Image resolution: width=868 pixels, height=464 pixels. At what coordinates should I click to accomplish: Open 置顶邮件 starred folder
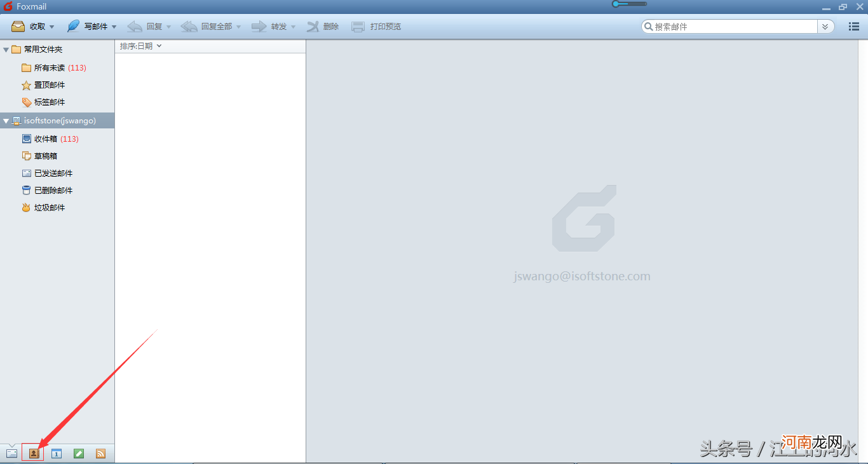click(43, 85)
